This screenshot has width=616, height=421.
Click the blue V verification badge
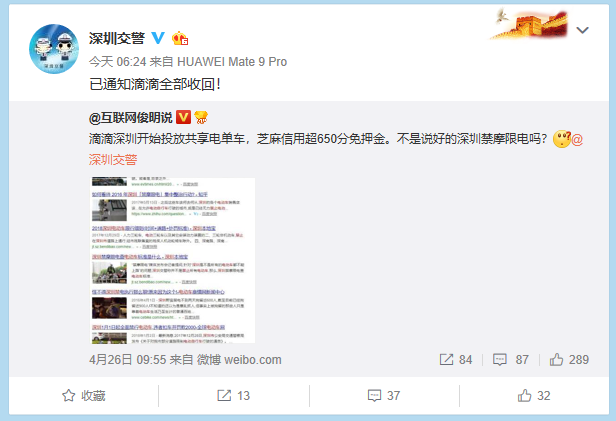pos(158,38)
